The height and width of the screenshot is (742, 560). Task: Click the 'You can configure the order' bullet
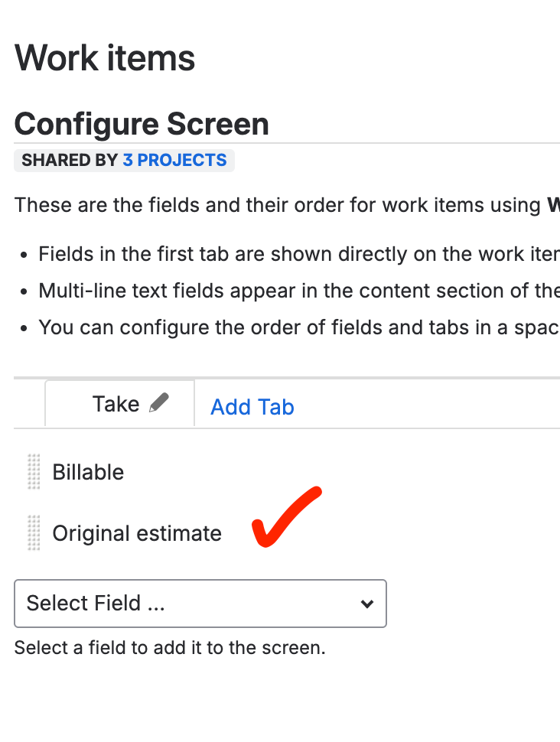pyautogui.click(x=298, y=327)
